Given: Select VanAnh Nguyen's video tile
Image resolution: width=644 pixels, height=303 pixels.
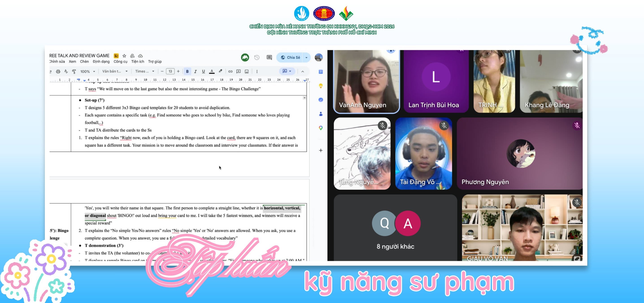Looking at the screenshot, I should tap(366, 81).
